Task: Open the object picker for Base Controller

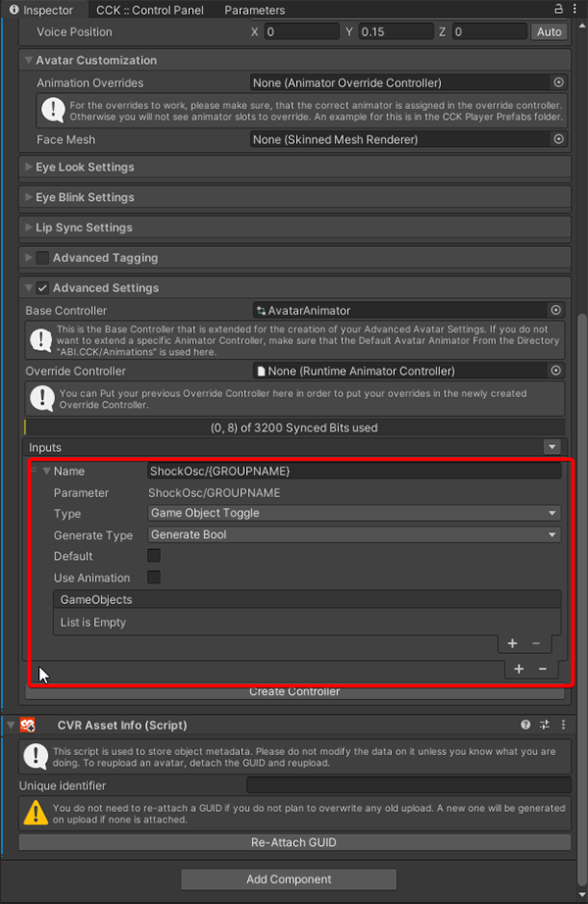Action: pos(556,310)
